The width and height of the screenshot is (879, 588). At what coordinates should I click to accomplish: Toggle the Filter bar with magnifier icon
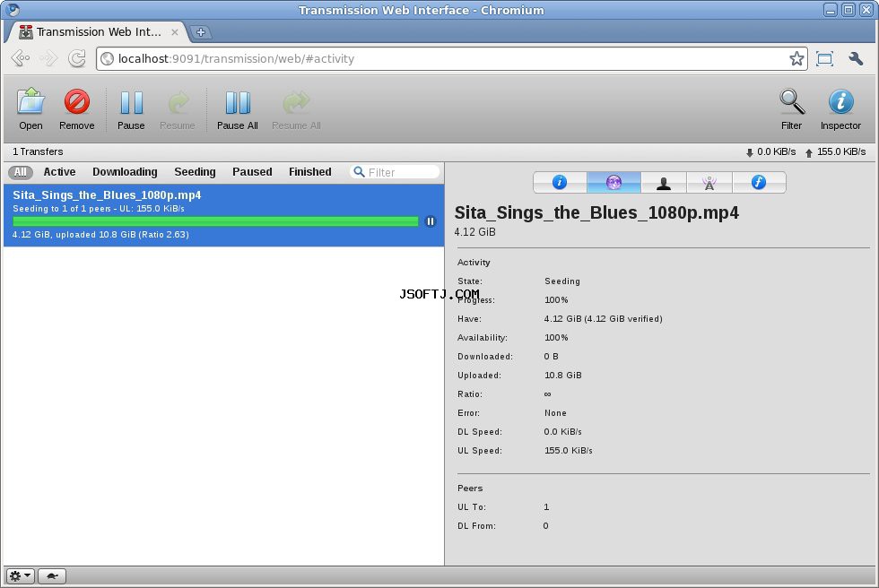click(791, 109)
